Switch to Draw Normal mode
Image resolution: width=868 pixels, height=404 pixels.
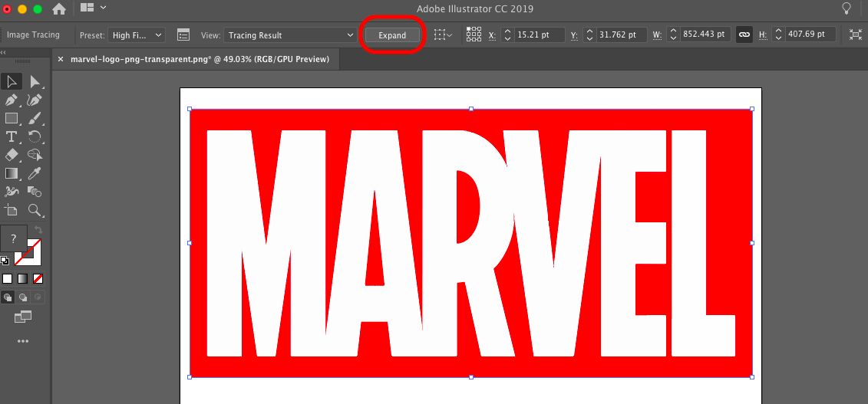(8, 297)
